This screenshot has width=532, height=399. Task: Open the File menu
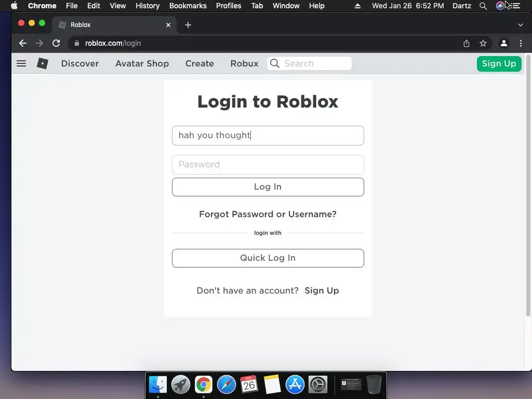(x=72, y=6)
